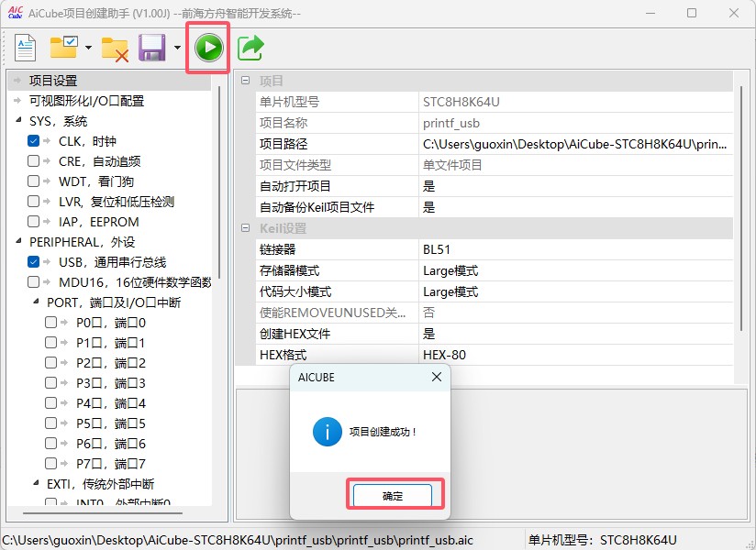Select 项目设置 in the tree
The height and width of the screenshot is (550, 756).
click(53, 81)
